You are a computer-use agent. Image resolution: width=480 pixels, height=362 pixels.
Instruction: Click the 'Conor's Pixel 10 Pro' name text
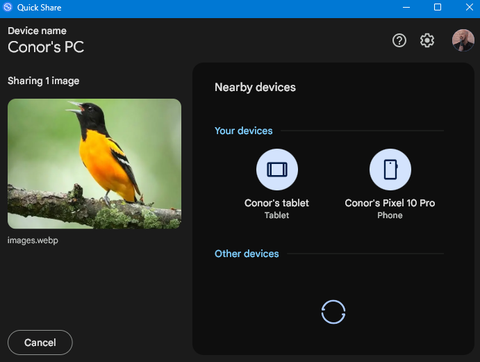click(x=390, y=203)
